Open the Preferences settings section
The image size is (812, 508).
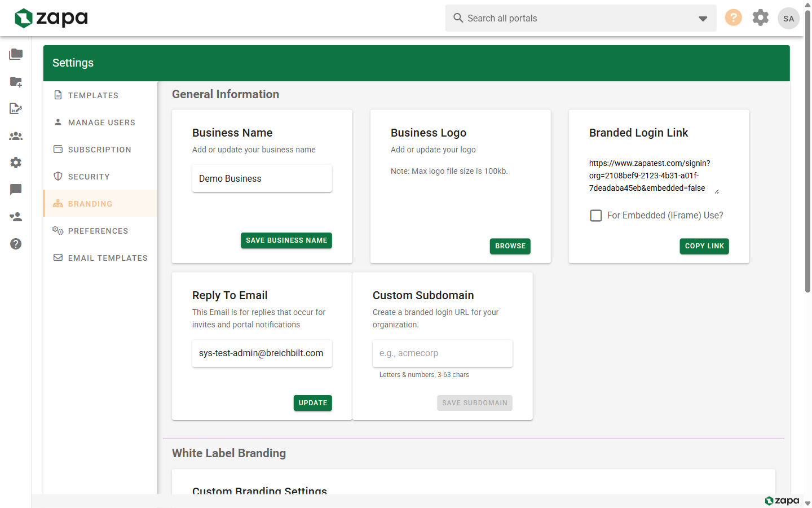(100, 230)
